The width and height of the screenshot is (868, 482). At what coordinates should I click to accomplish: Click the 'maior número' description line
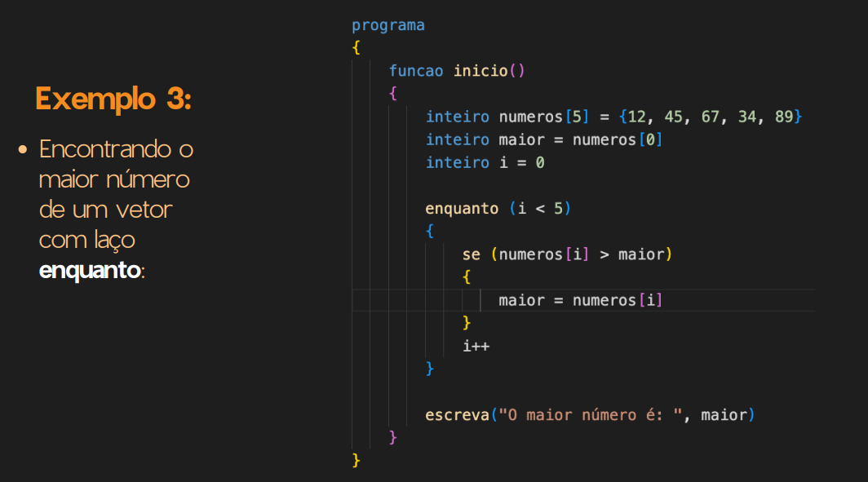[x=114, y=180]
